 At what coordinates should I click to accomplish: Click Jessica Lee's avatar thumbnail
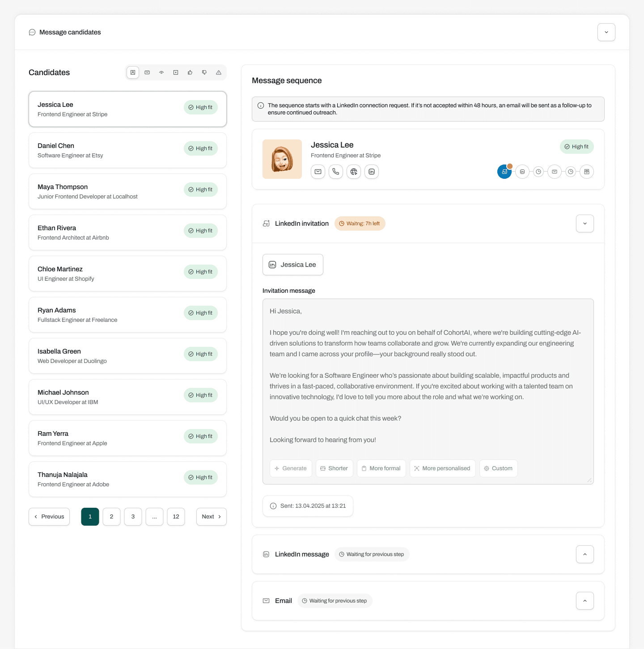[x=282, y=159]
